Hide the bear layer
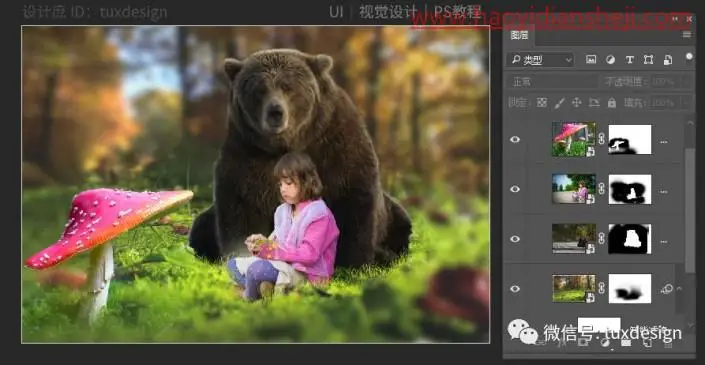The height and width of the screenshot is (365, 705). 515,239
